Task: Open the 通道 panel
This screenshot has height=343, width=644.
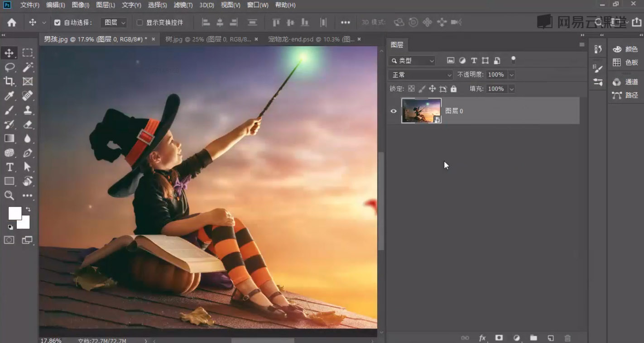Action: point(625,82)
